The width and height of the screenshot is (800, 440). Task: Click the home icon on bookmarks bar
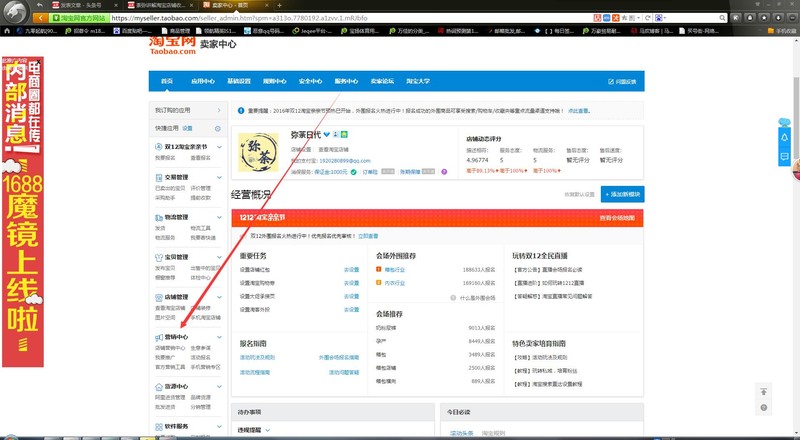(7, 31)
